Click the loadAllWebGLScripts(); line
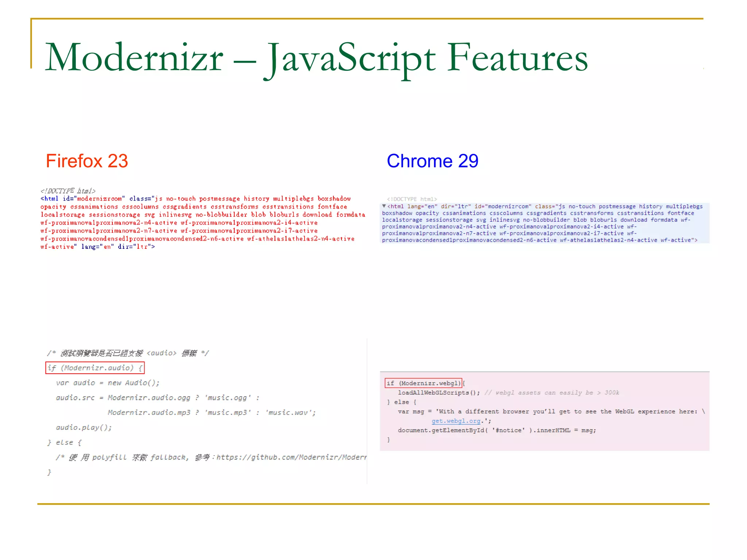747x560 pixels. coord(439,393)
